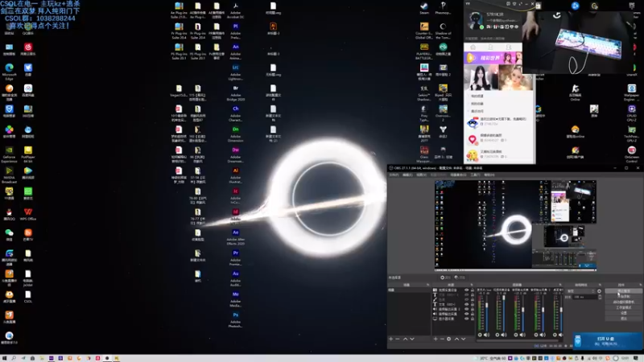The image size is (644, 362).
Task: Click the OBS preview canvas
Action: [x=515, y=225]
